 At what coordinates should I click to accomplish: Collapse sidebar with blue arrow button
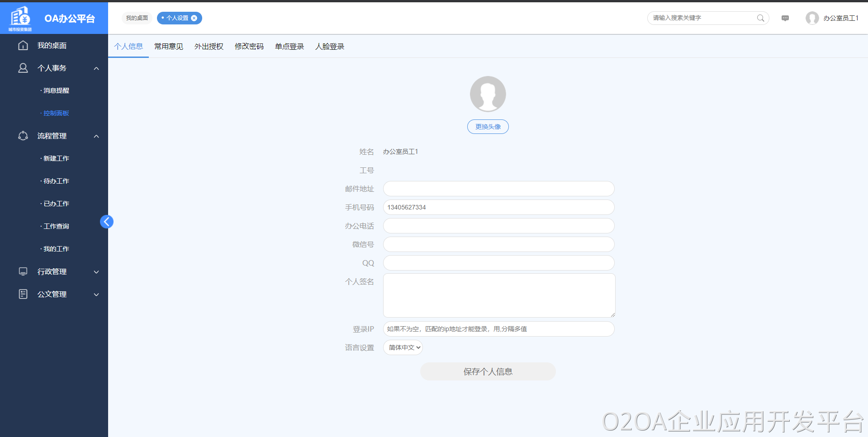pyautogui.click(x=107, y=222)
